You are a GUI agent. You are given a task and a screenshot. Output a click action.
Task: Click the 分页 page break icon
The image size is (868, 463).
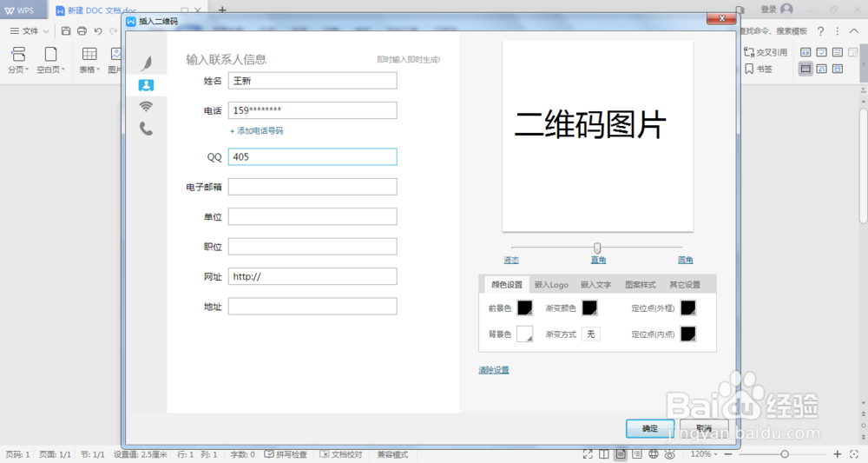[18, 54]
